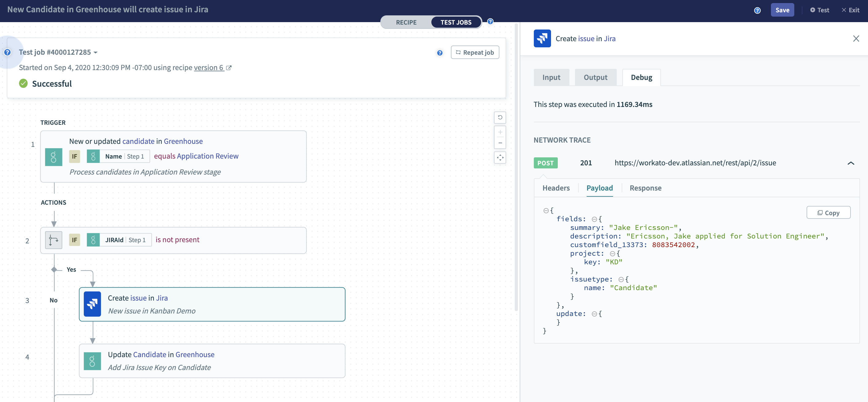Expand the Test job #4000127285 dropdown
The width and height of the screenshot is (868, 402).
[95, 52]
